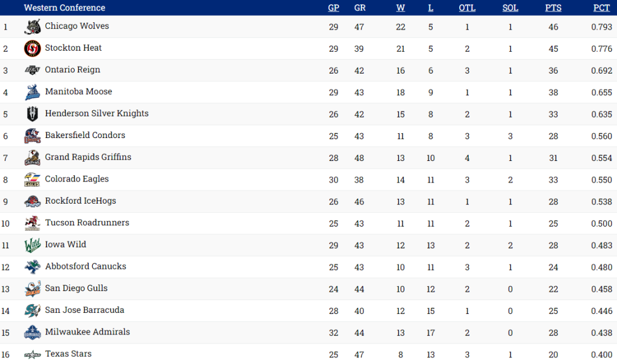Click the Bakersfield Condors team logo
617x364 pixels.
[x=33, y=136]
